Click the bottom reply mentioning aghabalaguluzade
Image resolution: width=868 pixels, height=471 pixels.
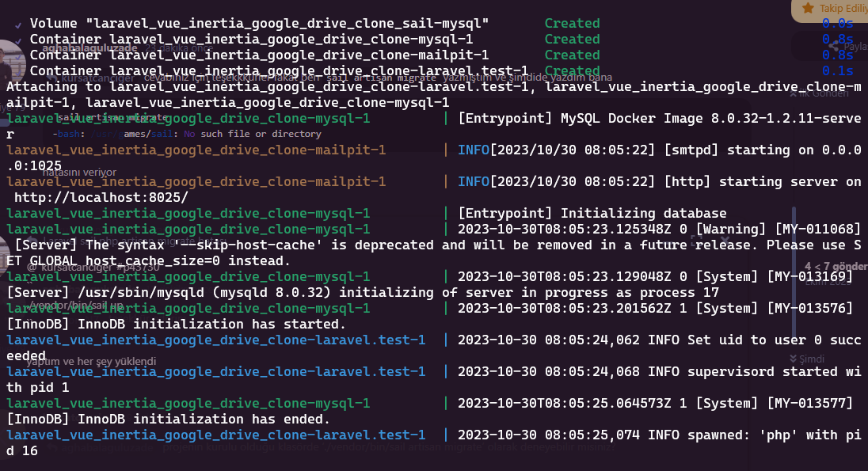[331, 446]
